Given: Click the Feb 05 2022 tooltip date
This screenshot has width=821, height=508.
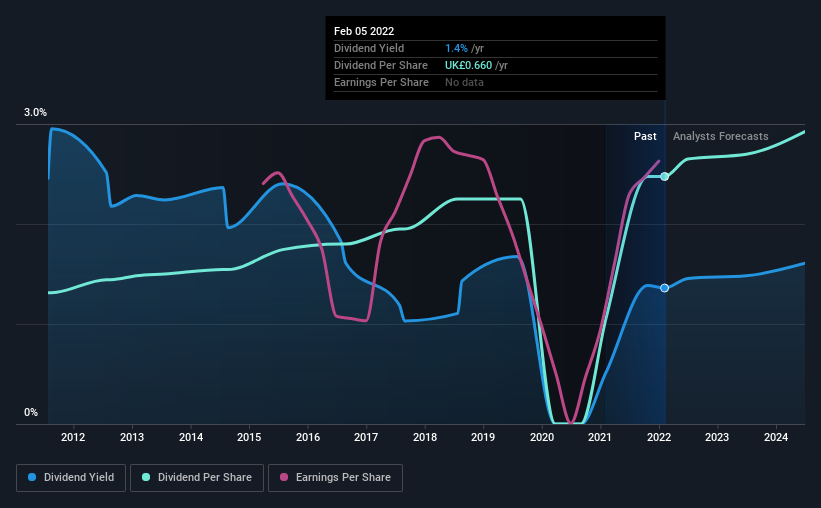Looking at the screenshot, I should click(x=364, y=31).
